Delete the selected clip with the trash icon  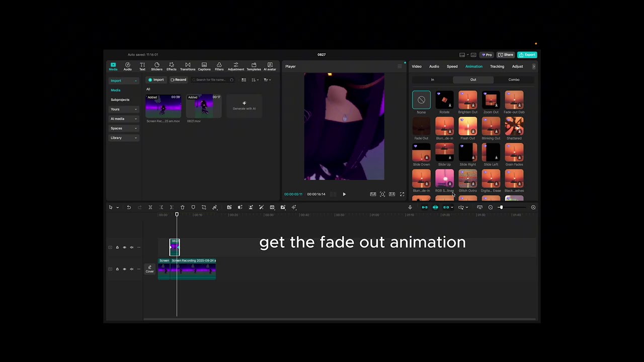(x=182, y=207)
